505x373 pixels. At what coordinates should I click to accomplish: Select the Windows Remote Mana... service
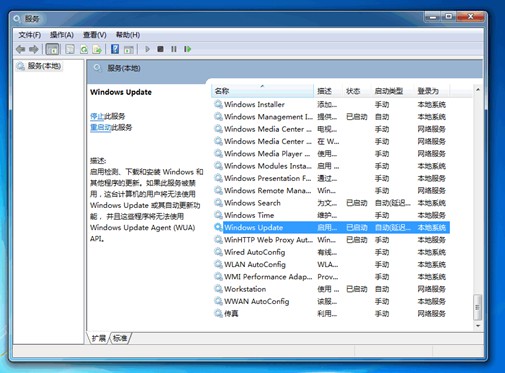pos(331,191)
